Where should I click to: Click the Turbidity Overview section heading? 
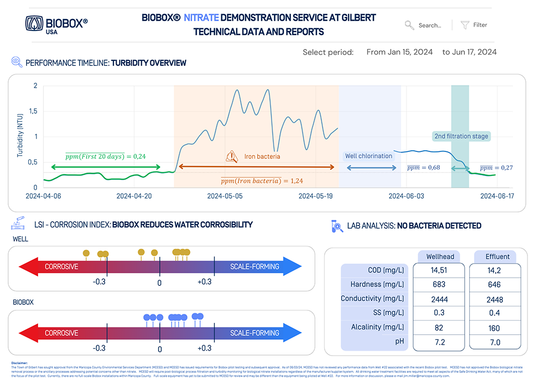pyautogui.click(x=106, y=63)
